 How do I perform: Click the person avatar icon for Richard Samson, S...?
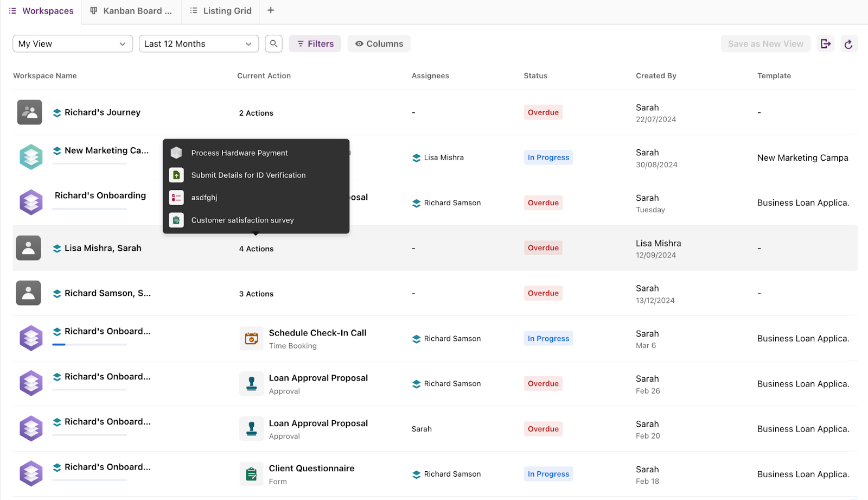(28, 293)
